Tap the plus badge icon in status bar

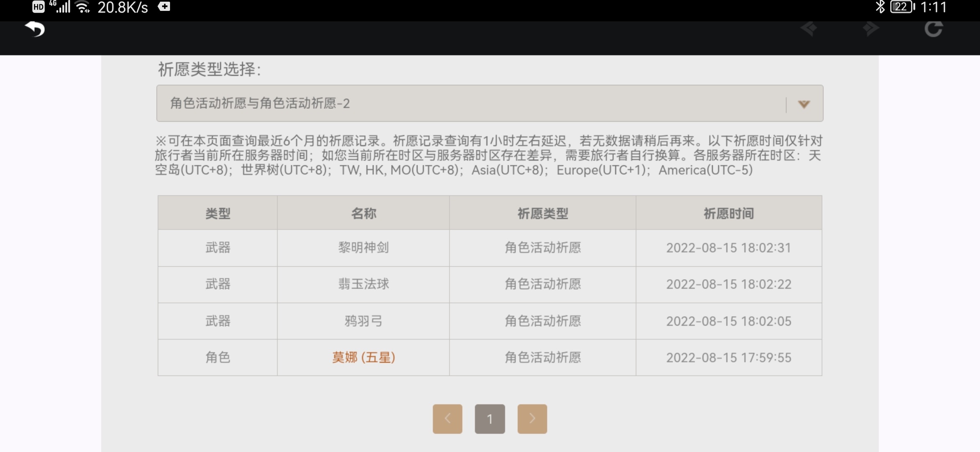164,7
